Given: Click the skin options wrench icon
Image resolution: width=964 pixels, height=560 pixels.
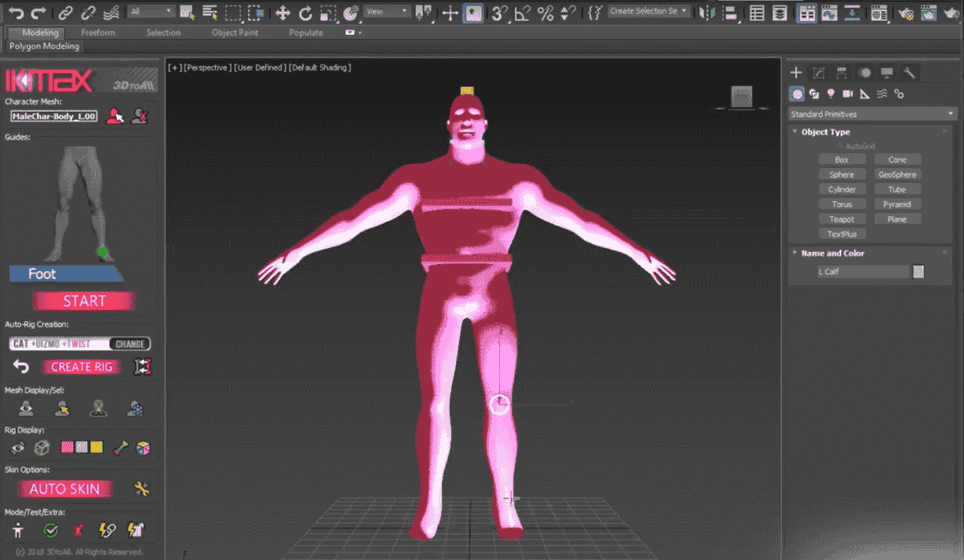Looking at the screenshot, I should [x=142, y=489].
